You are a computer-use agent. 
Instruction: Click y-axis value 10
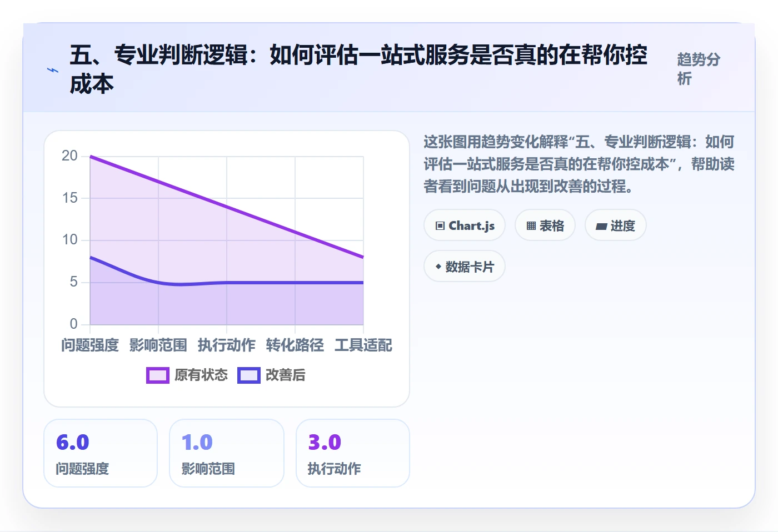[69, 240]
